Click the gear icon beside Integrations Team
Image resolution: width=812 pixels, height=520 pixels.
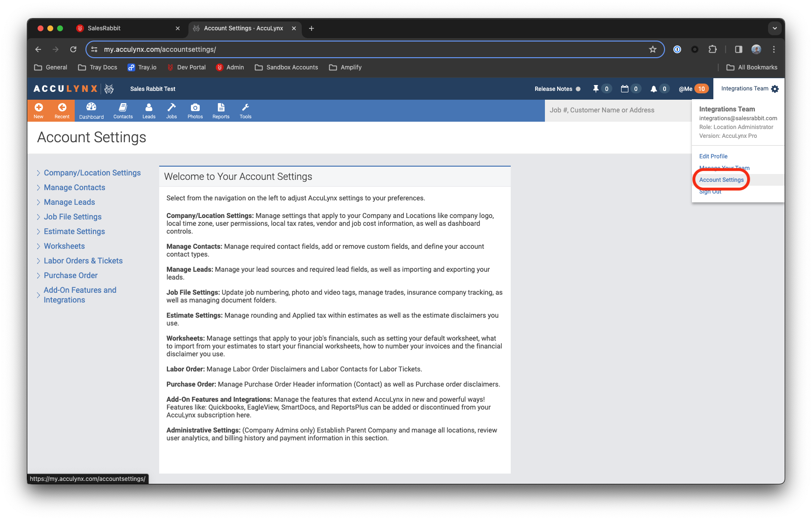pos(775,89)
